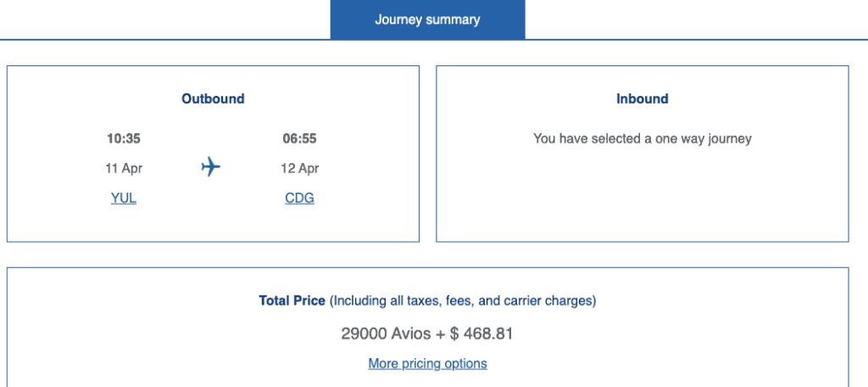The image size is (868, 387).
Task: Click the airplane icon between the flight times
Action: pyautogui.click(x=211, y=167)
